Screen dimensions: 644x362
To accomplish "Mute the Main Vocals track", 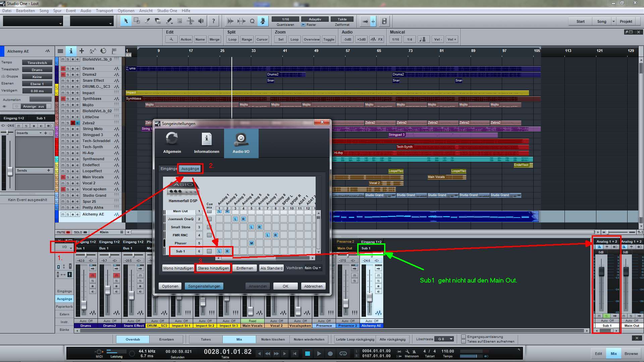I will (63, 177).
